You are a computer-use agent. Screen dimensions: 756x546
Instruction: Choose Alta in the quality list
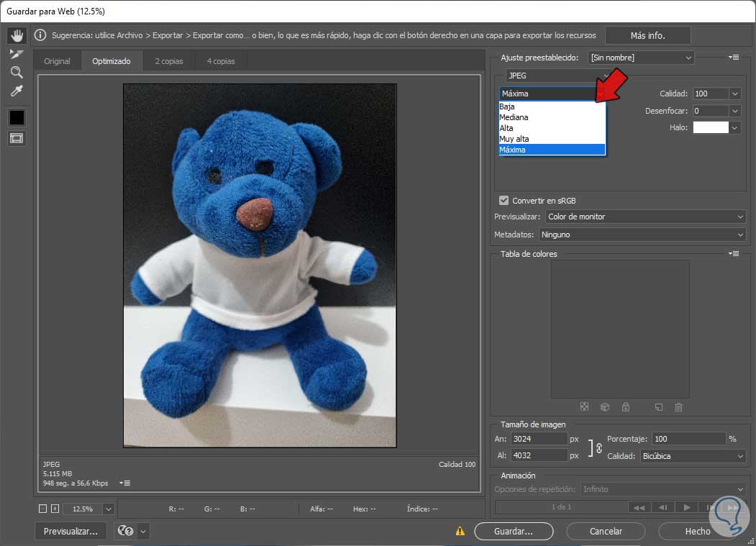pos(552,128)
